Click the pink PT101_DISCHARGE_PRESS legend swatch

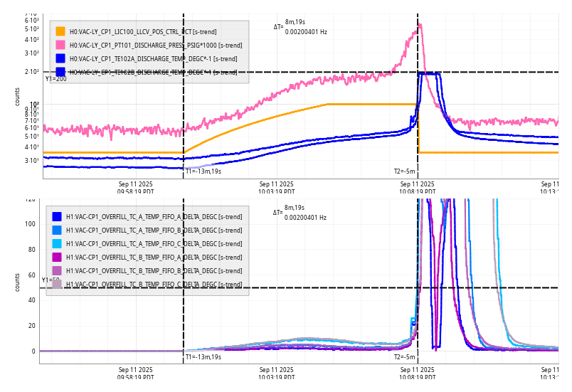[60, 45]
